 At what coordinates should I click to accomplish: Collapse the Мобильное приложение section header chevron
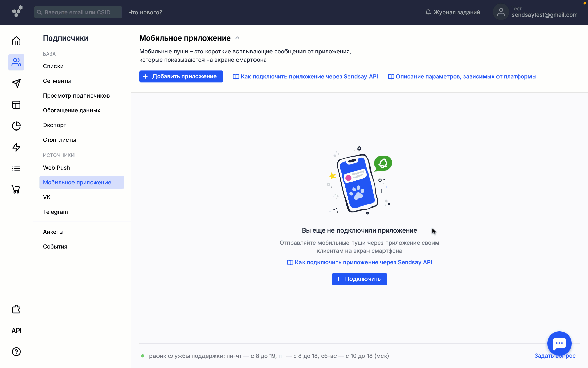point(237,38)
